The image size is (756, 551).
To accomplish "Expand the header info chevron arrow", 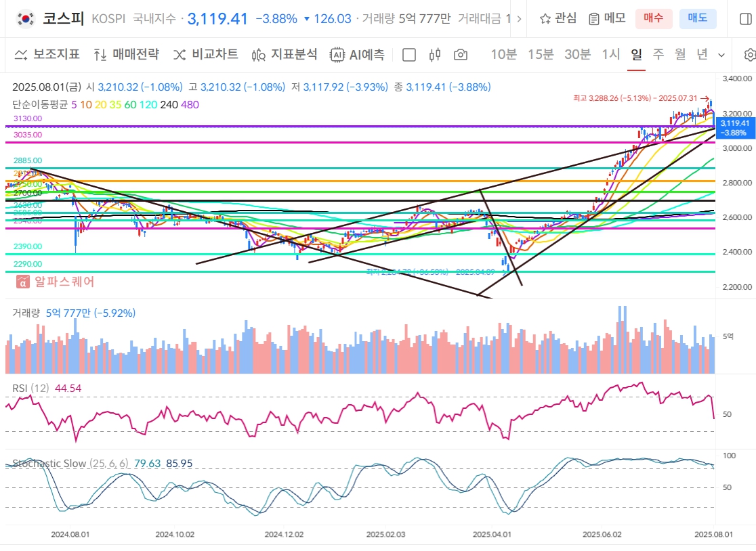I will coord(519,19).
